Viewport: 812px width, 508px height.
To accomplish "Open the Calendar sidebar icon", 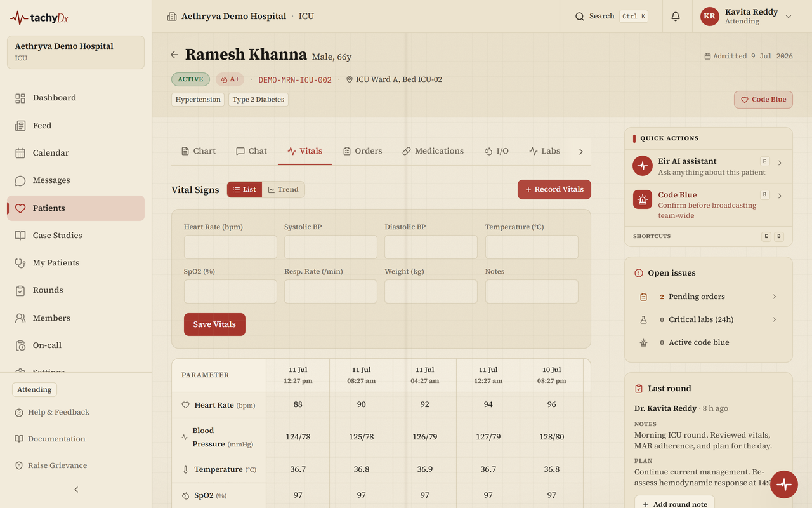I will 20,153.
